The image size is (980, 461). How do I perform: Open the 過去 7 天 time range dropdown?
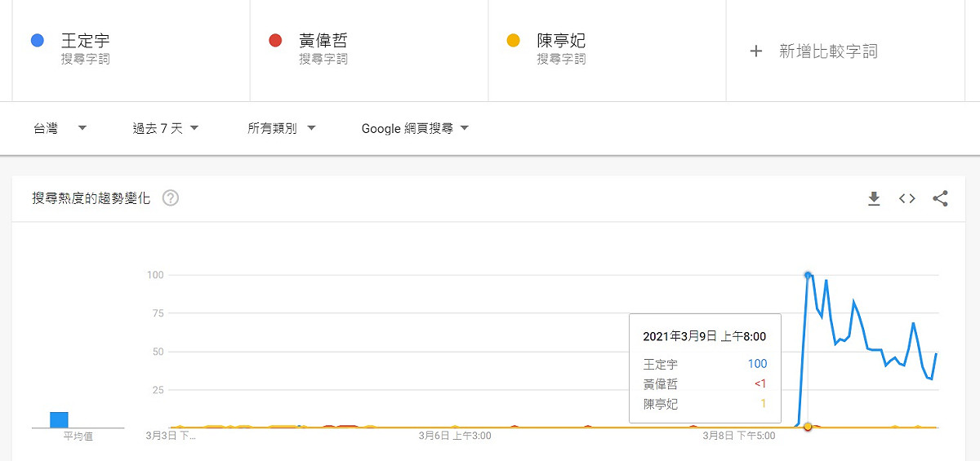click(x=166, y=129)
